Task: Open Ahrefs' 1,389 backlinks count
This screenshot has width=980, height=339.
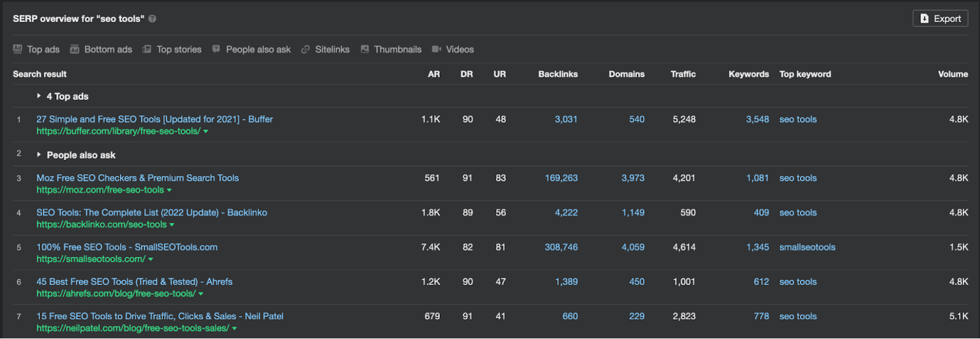Action: tap(566, 282)
